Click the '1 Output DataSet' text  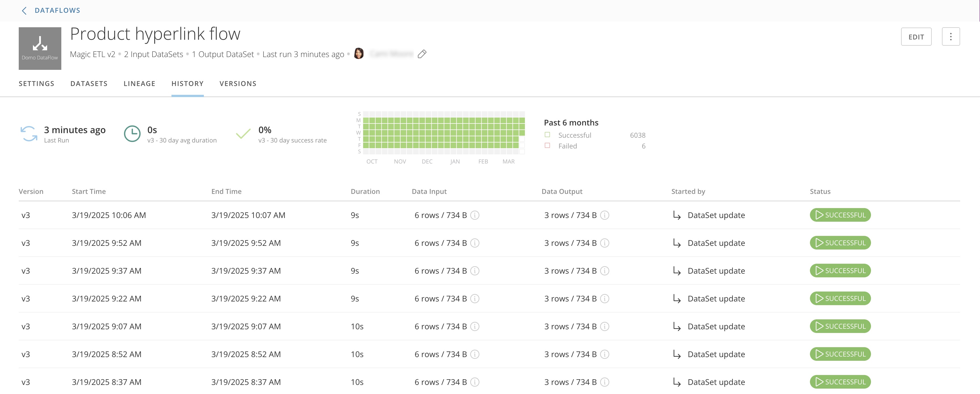[x=223, y=55]
